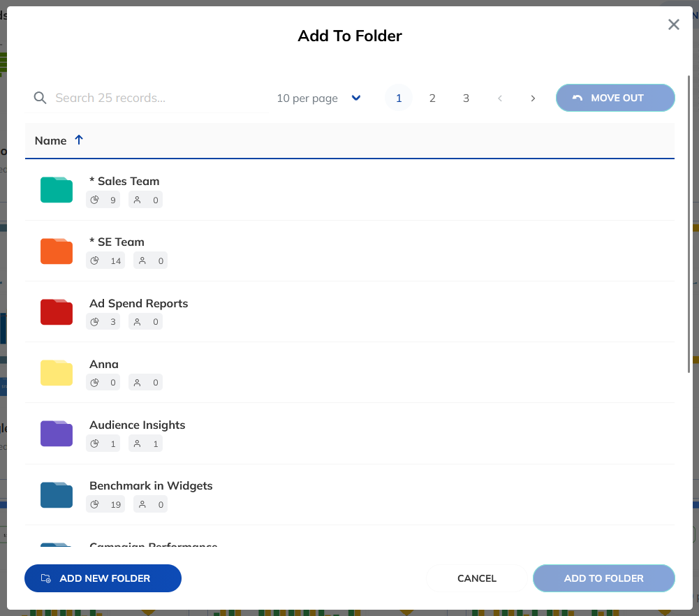The image size is (699, 616).
Task: Click Benchmark in Widgets user count badge
Action: [x=151, y=504]
